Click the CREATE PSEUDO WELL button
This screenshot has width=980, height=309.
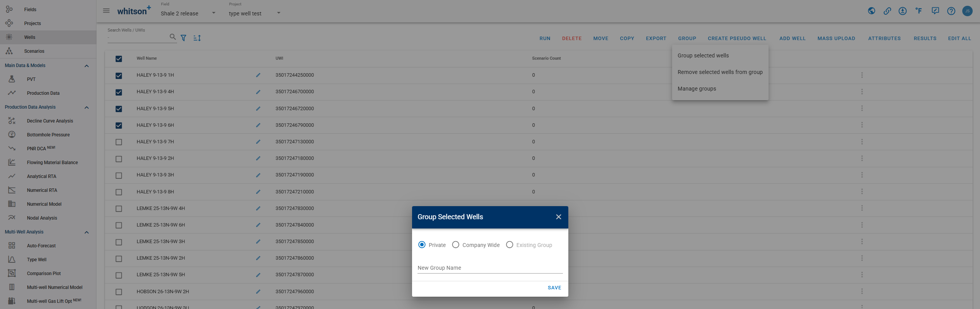[737, 39]
